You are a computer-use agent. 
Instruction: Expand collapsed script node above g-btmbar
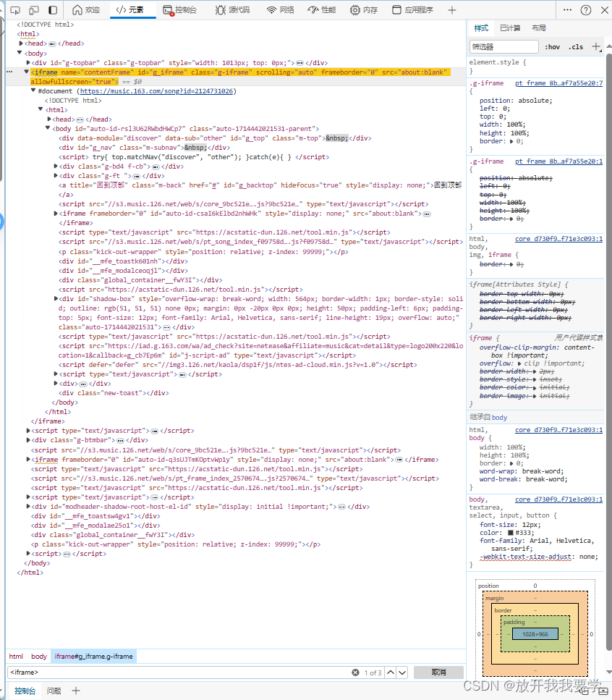[28, 431]
